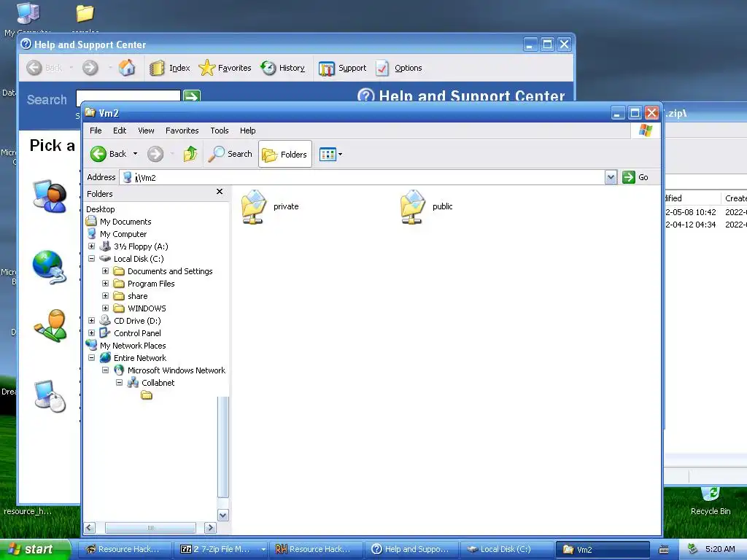Expand the Address bar dropdown
Screen dimensions: 747x560
[611, 177]
